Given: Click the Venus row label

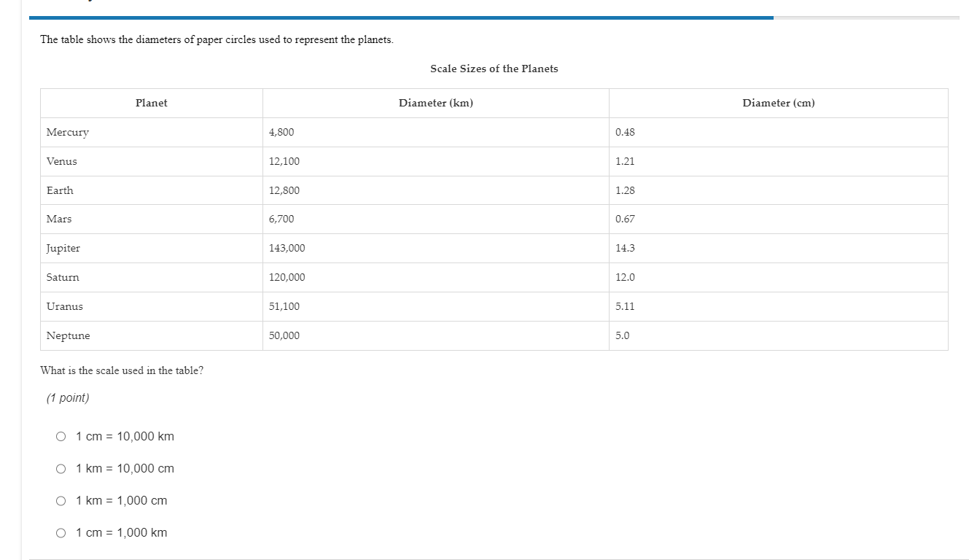Looking at the screenshot, I should pyautogui.click(x=62, y=161).
